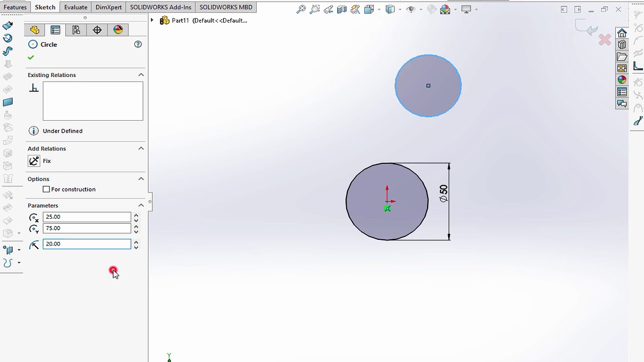Click the Zoom to Fit magnifier icon
Viewport: 644px width, 362px height.
(301, 9)
